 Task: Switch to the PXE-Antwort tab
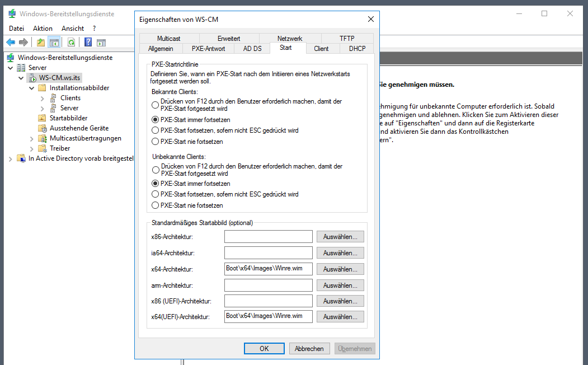tap(209, 48)
